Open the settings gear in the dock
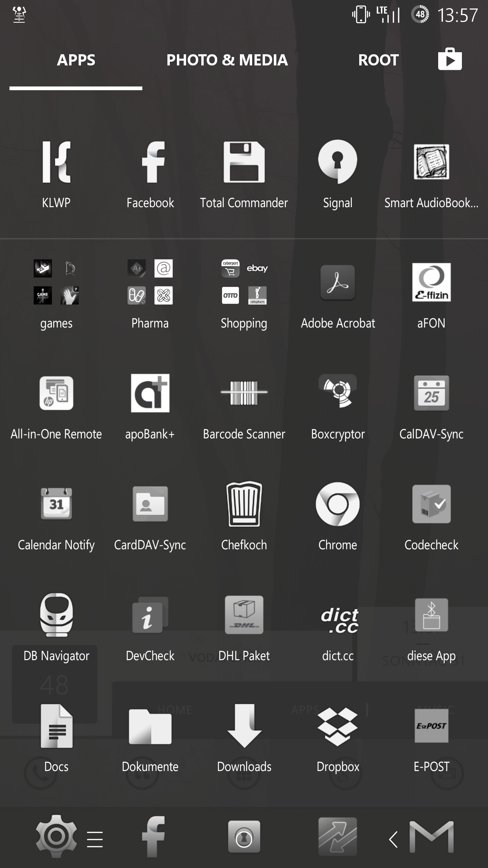Viewport: 488px width, 868px height. point(56,836)
